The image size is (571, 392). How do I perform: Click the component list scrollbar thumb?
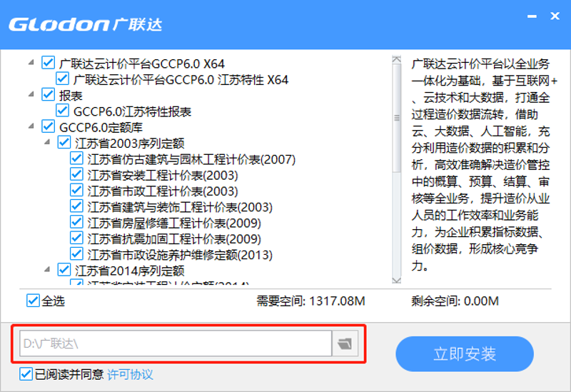pyautogui.click(x=396, y=118)
